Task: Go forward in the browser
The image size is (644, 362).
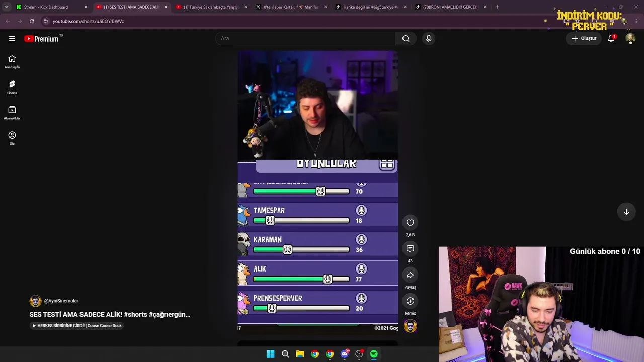Action: click(x=20, y=21)
